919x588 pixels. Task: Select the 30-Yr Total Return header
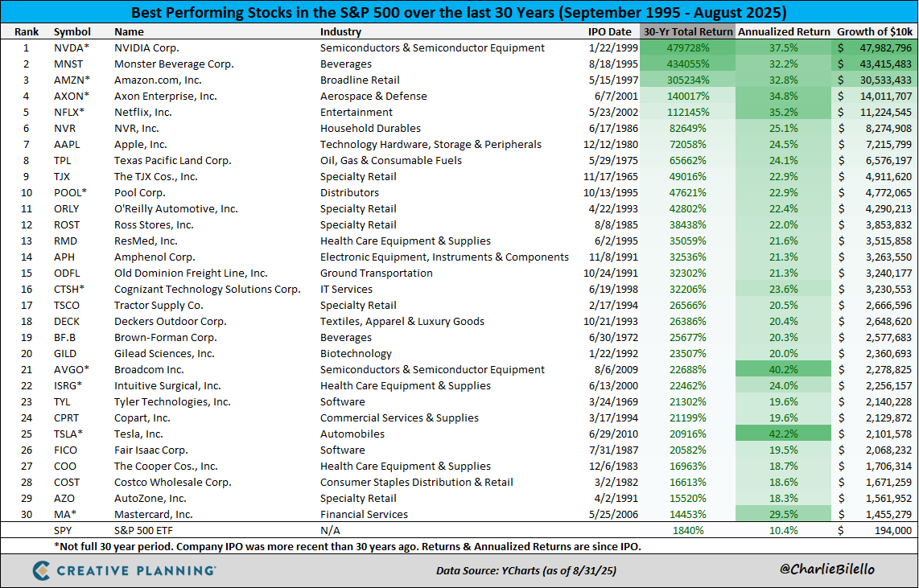(687, 32)
